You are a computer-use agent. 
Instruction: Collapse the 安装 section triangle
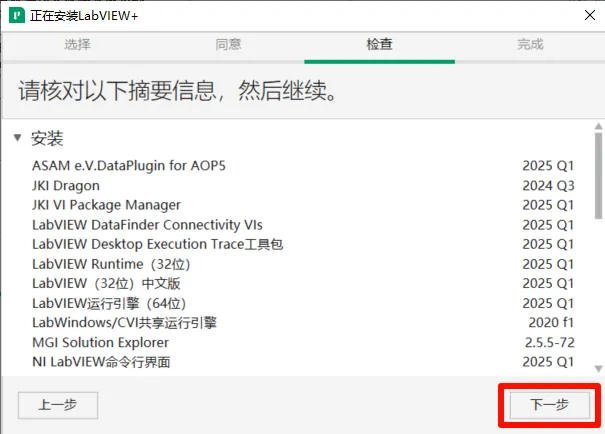tap(17, 138)
